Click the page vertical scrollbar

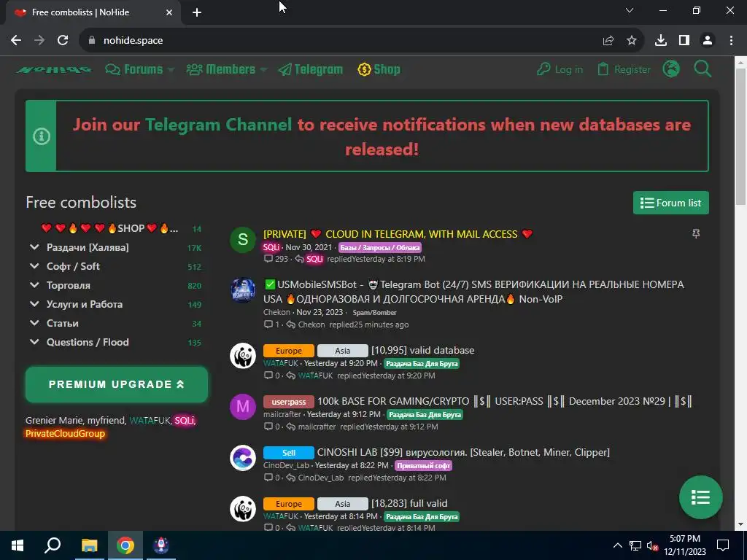tap(741, 136)
